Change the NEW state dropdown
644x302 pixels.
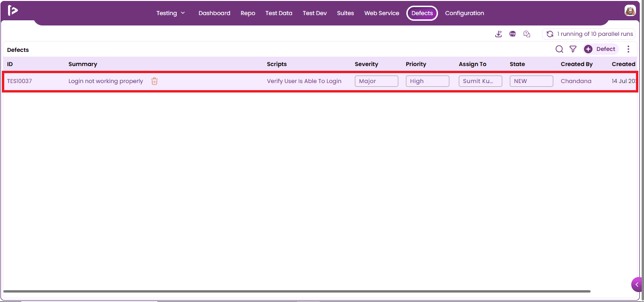tap(532, 81)
